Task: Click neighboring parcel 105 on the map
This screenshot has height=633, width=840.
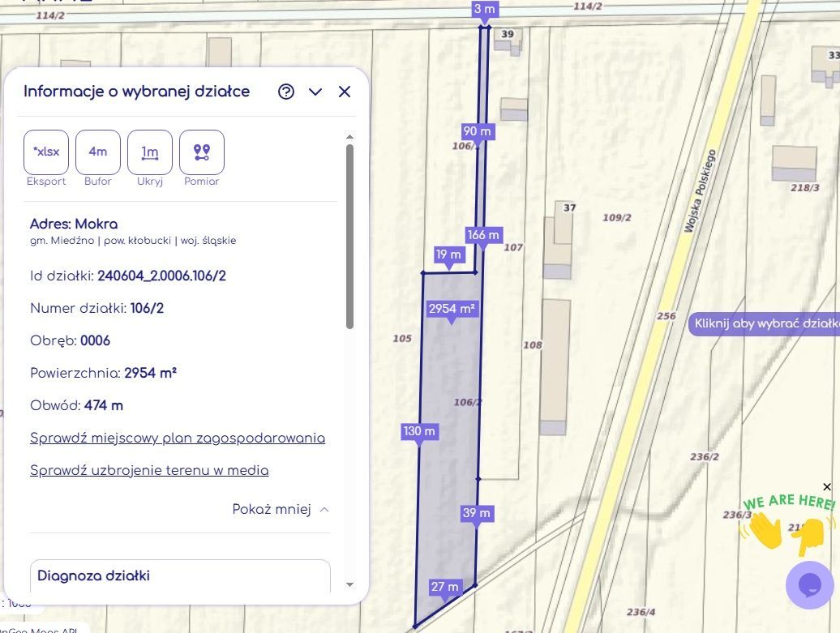Action: click(402, 338)
